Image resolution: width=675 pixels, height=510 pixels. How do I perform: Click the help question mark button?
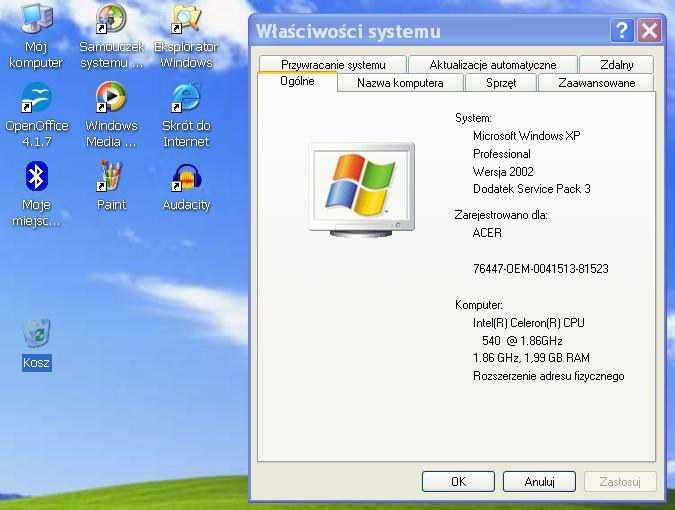pyautogui.click(x=622, y=31)
